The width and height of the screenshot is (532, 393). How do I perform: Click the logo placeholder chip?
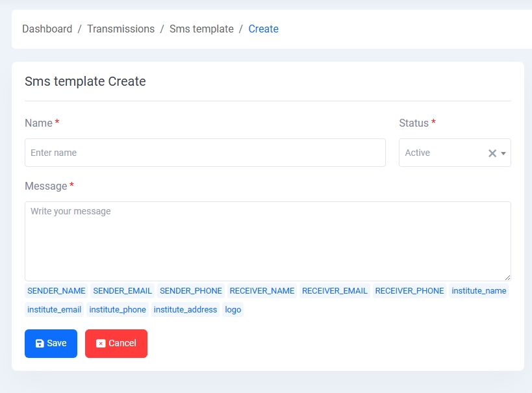coord(233,309)
